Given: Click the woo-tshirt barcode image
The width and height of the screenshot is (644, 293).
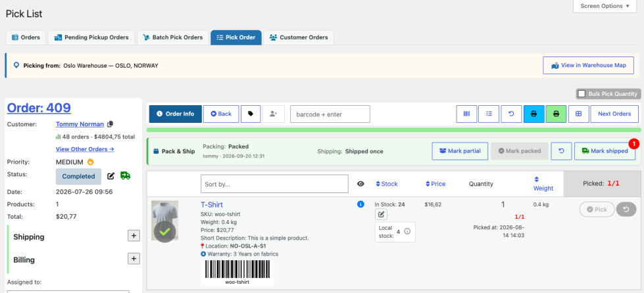Looking at the screenshot, I should click(x=237, y=273).
